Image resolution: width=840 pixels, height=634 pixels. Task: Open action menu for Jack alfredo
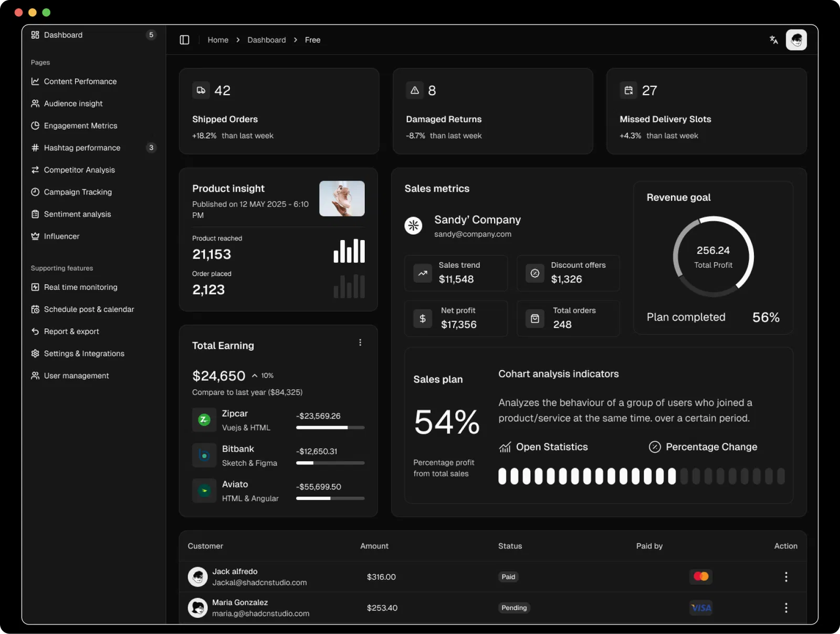tap(785, 577)
